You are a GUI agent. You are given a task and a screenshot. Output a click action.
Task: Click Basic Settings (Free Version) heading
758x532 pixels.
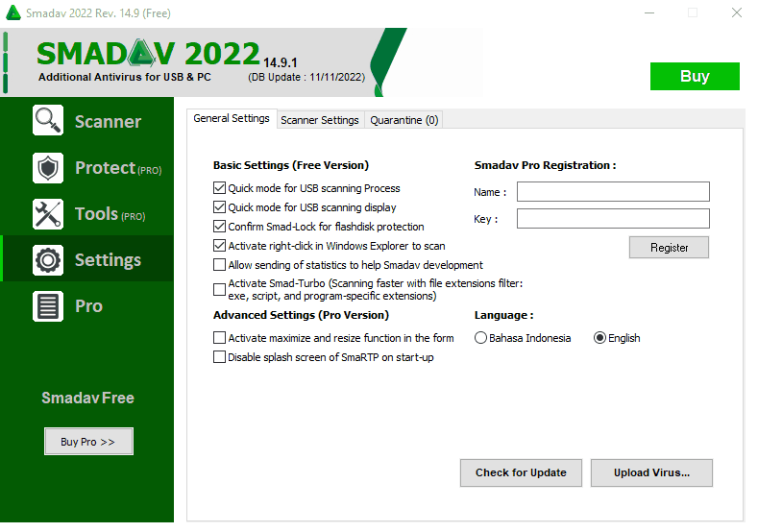(x=291, y=165)
